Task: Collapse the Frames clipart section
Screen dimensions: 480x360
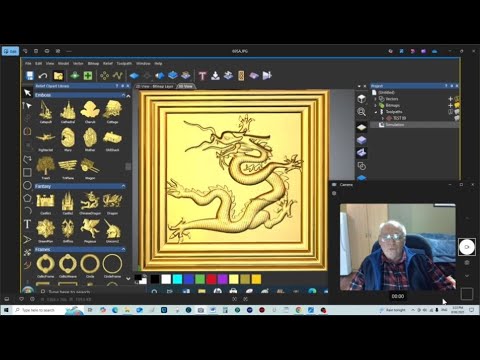Action: (123, 249)
